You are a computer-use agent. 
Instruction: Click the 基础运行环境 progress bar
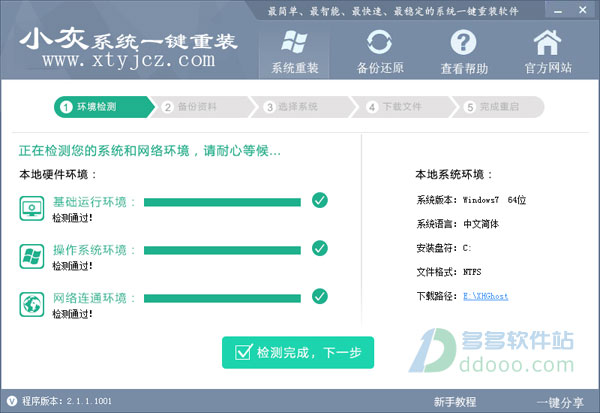tap(222, 202)
